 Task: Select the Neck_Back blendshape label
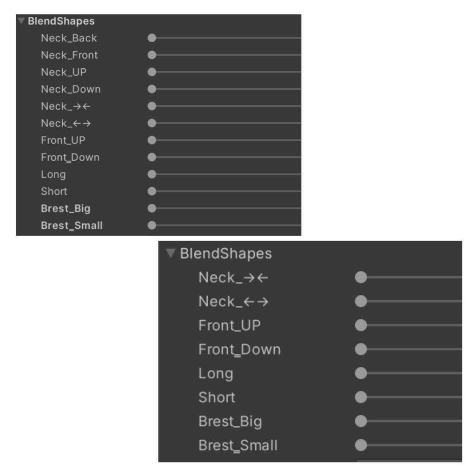tap(69, 38)
